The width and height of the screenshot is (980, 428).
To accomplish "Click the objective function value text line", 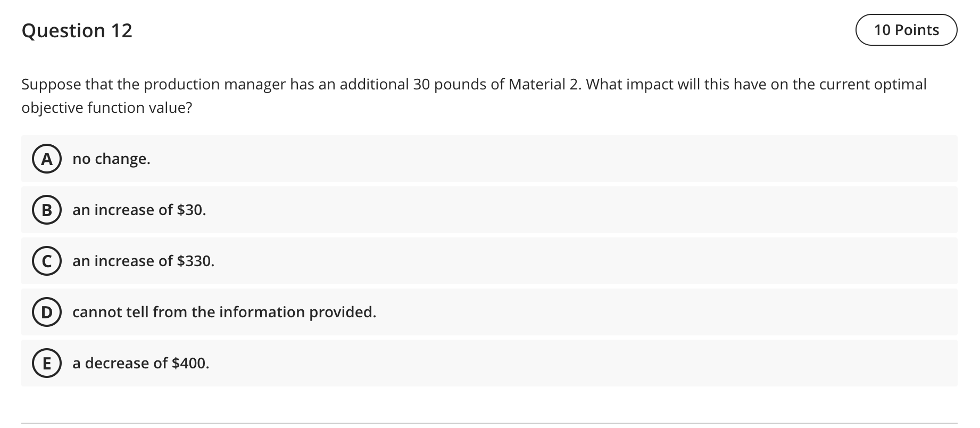I will 106,107.
